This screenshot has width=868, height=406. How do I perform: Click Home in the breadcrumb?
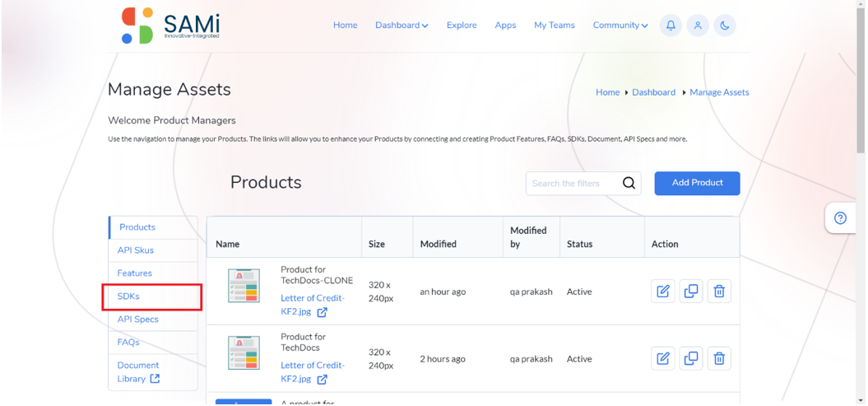click(607, 92)
